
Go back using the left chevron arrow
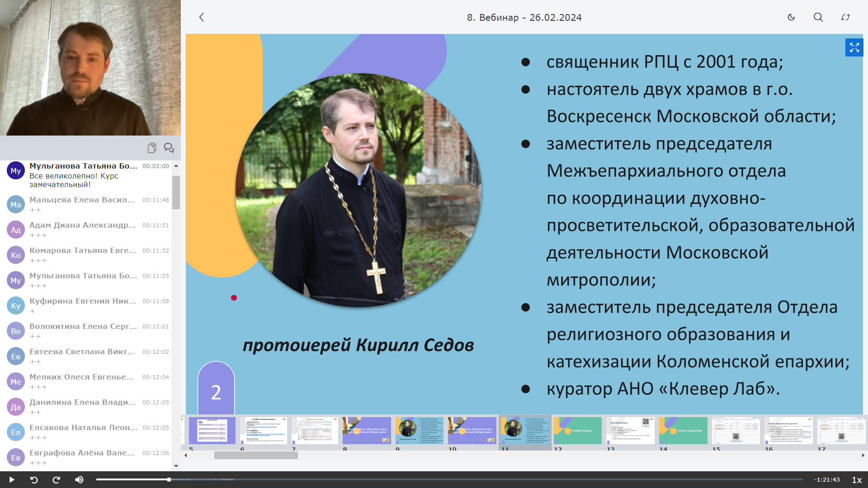pos(202,17)
